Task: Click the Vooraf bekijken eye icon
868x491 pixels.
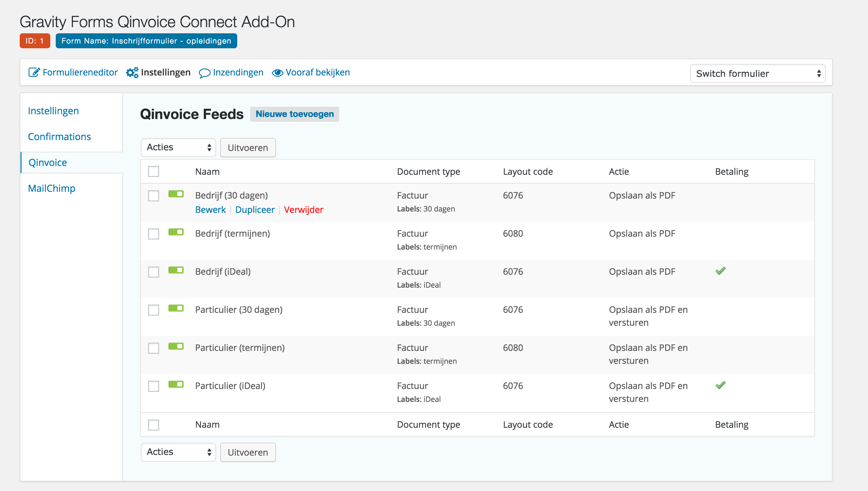Action: 277,73
